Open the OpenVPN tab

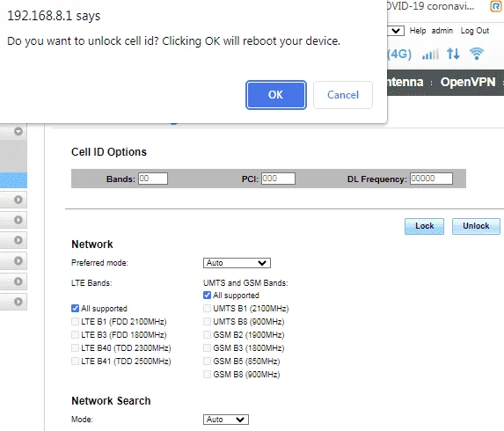coord(468,83)
